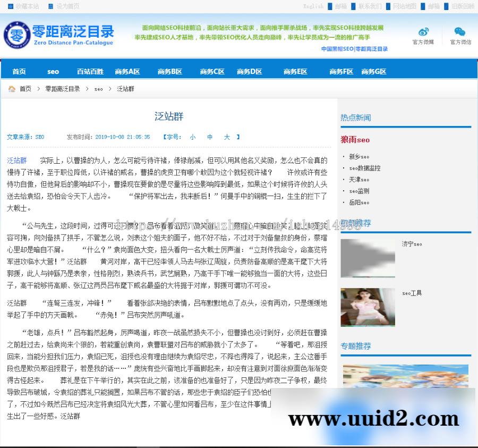
Task: Expand the seo breadcrumb entry
Action: pyautogui.click(x=98, y=90)
